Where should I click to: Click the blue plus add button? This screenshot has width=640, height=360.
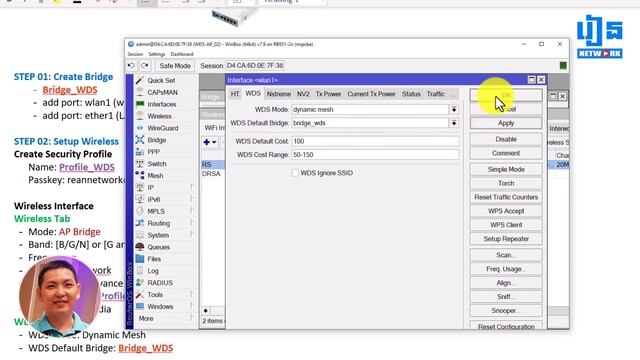207,142
